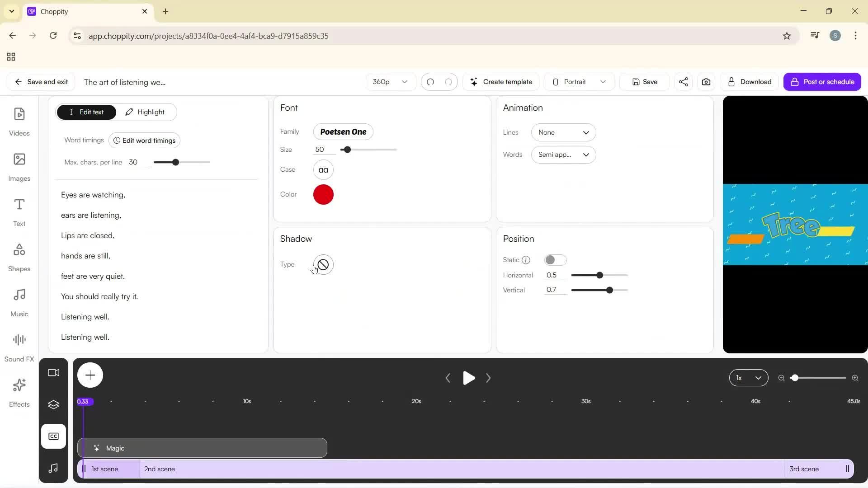This screenshot has height=488, width=868.
Task: Click the share project icon
Action: tap(683, 82)
